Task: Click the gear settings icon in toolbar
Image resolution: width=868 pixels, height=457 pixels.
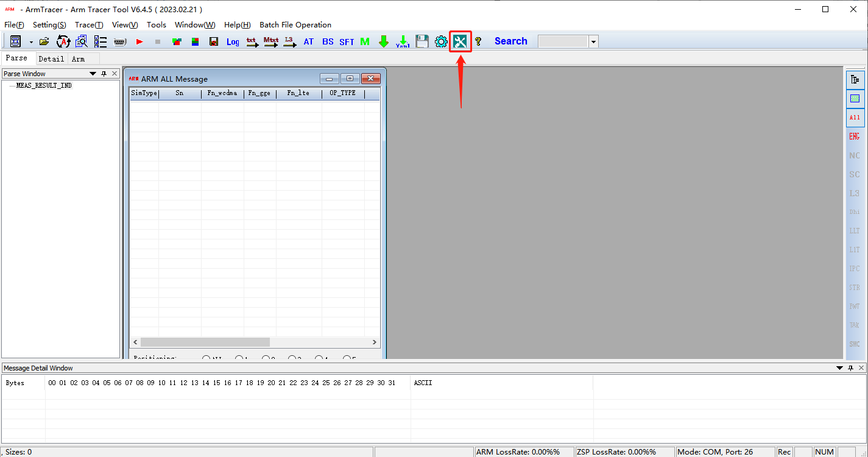Action: (441, 41)
